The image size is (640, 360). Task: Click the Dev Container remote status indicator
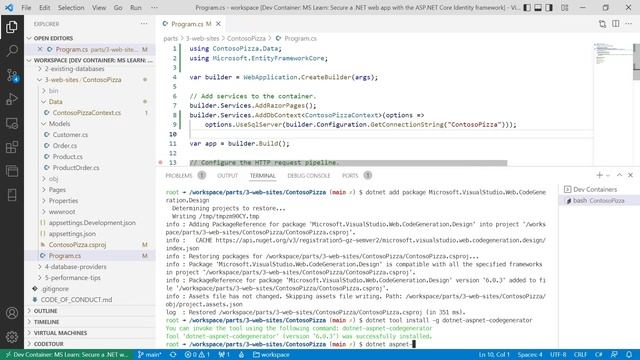coord(67,355)
